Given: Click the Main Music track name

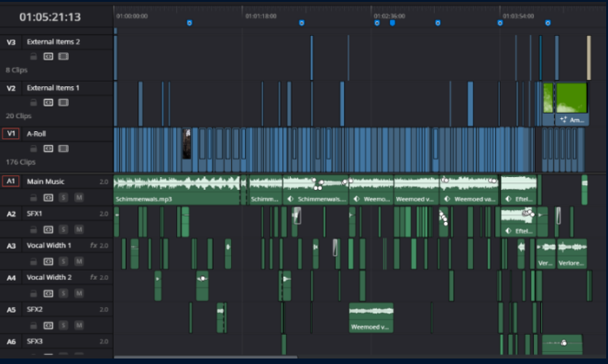Looking at the screenshot, I should 45,182.
